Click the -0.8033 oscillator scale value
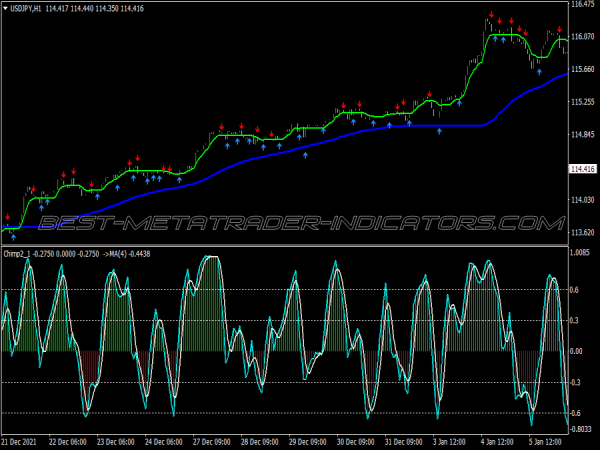Screen dimensions: 600x450 pyautogui.click(x=581, y=429)
